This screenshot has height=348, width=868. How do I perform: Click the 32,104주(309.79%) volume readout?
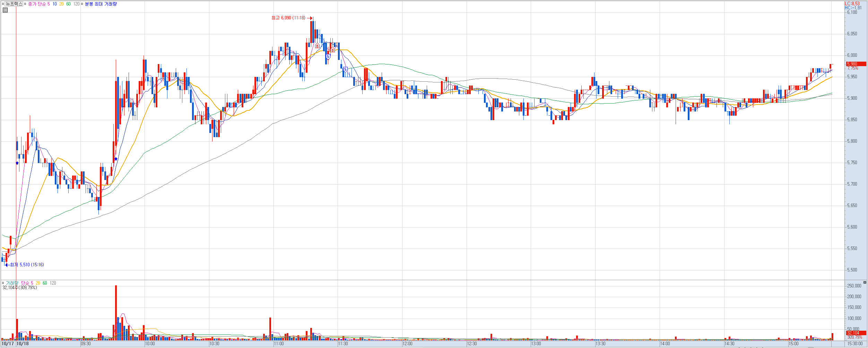(20, 288)
